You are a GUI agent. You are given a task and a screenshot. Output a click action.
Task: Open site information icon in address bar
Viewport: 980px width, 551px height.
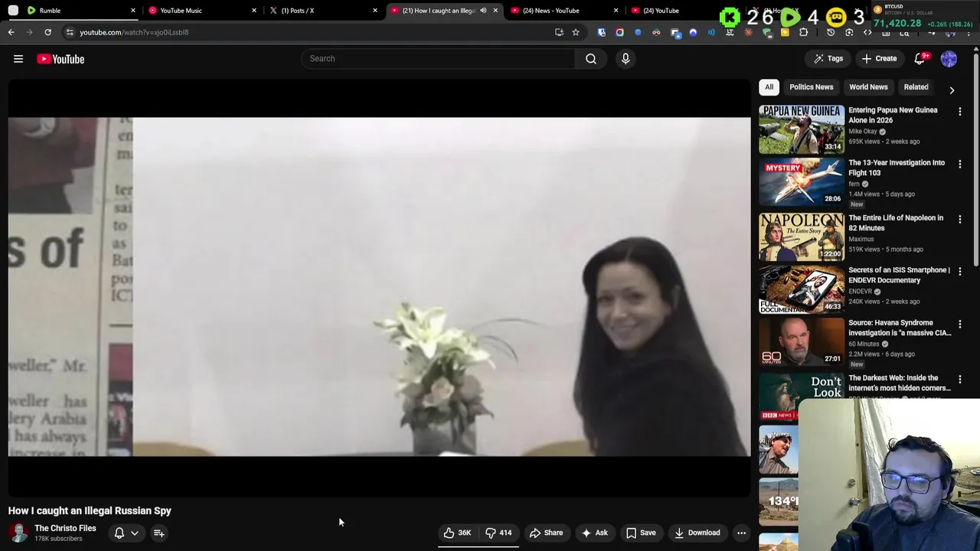(x=69, y=32)
